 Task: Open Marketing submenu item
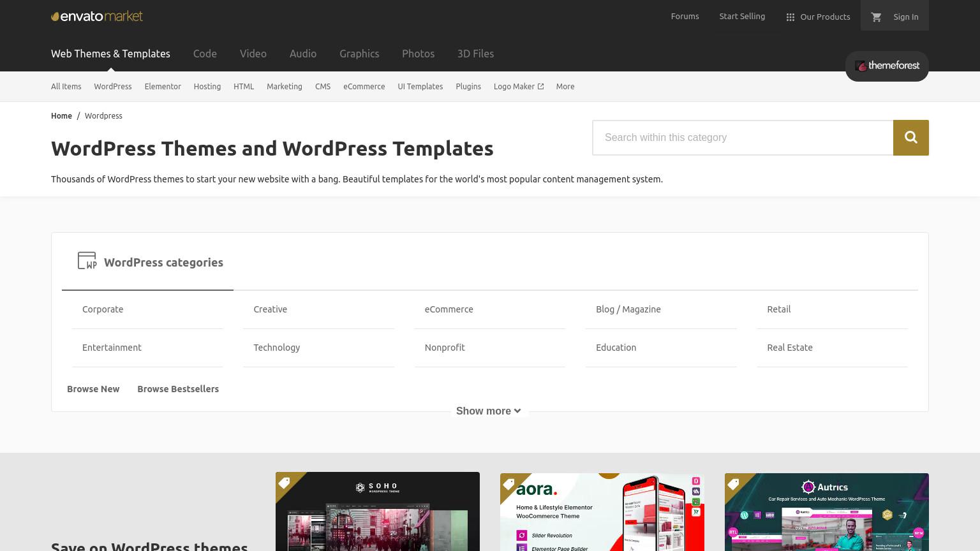point(285,87)
